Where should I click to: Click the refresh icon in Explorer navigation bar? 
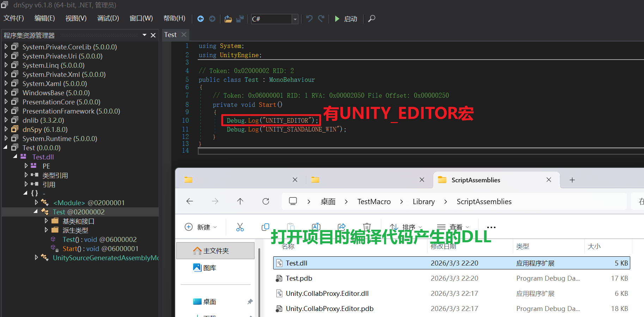[266, 201]
